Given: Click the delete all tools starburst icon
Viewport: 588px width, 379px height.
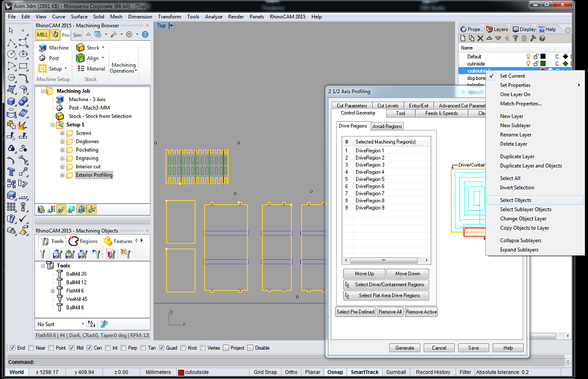Looking at the screenshot, I should [125, 254].
